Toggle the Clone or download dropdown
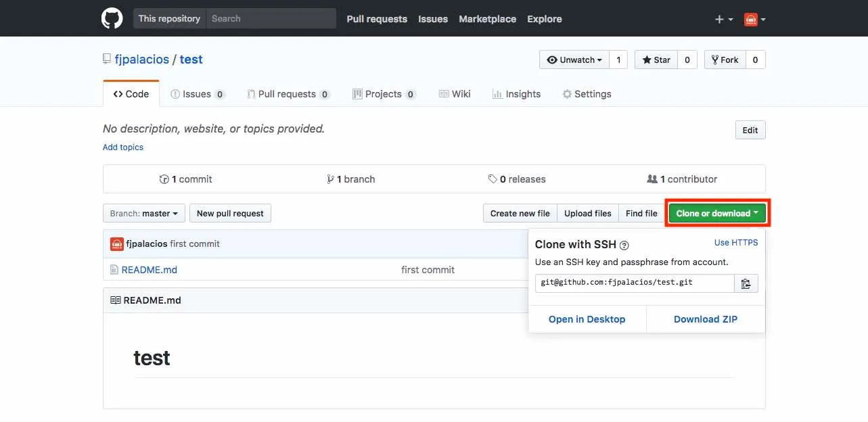This screenshot has width=868, height=422. [717, 213]
